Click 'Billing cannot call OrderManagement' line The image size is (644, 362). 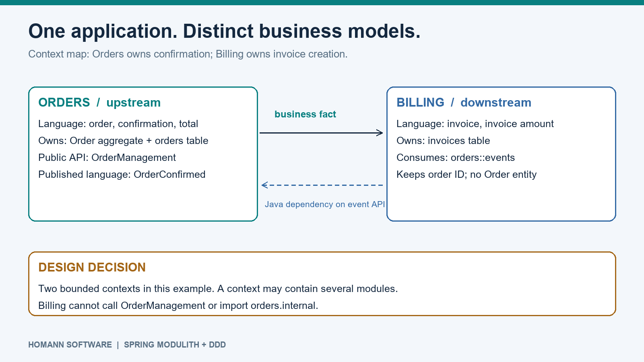[x=178, y=306]
